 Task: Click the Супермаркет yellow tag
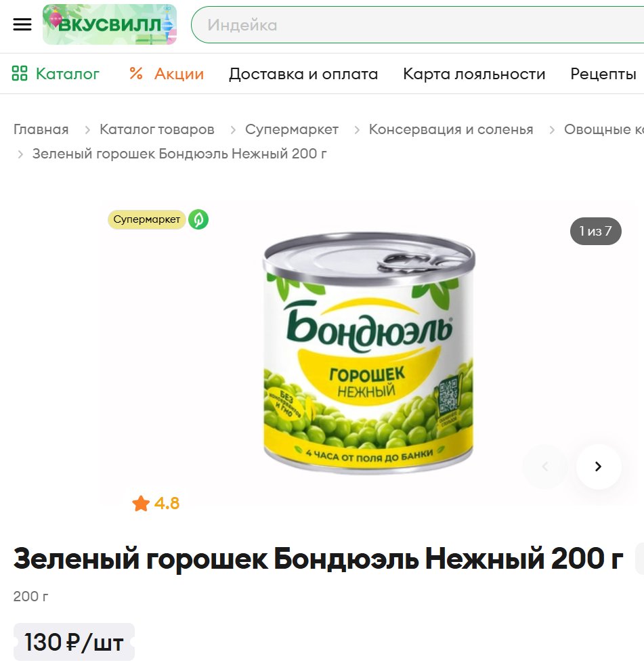point(146,219)
